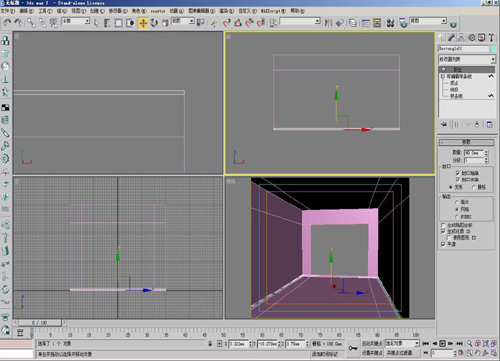This screenshot has height=361, width=500.
Task: Toggle the Angle Snap icon
Action: click(238, 23)
